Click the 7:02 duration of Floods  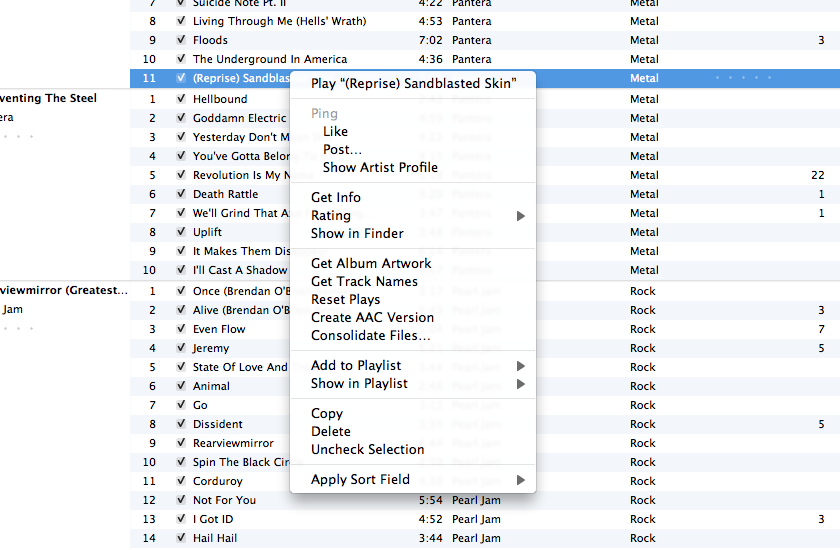[x=431, y=40]
